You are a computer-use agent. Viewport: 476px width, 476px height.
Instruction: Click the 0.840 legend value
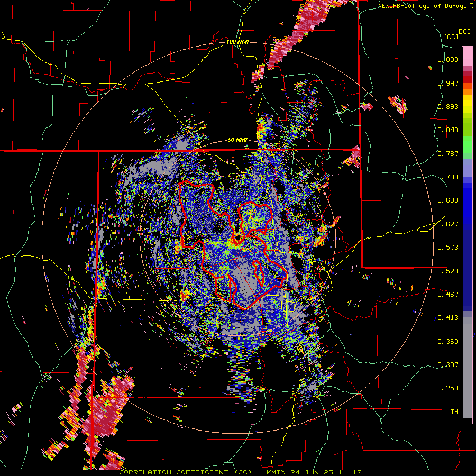coord(448,130)
